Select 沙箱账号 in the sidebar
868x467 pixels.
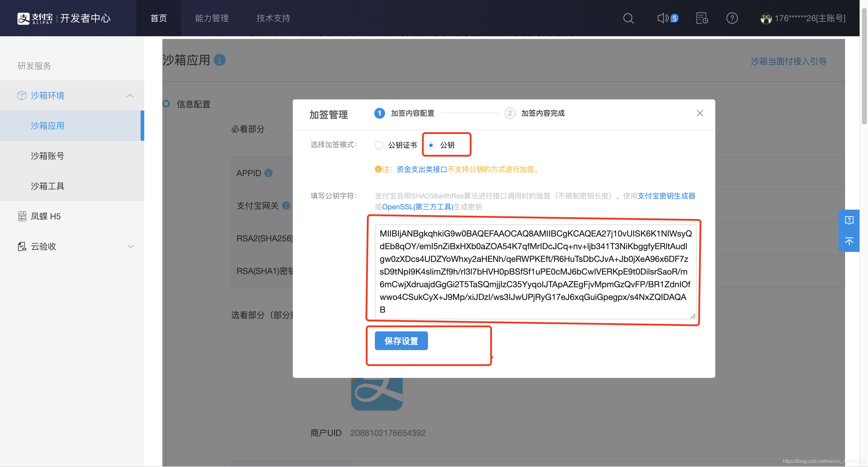72,156
